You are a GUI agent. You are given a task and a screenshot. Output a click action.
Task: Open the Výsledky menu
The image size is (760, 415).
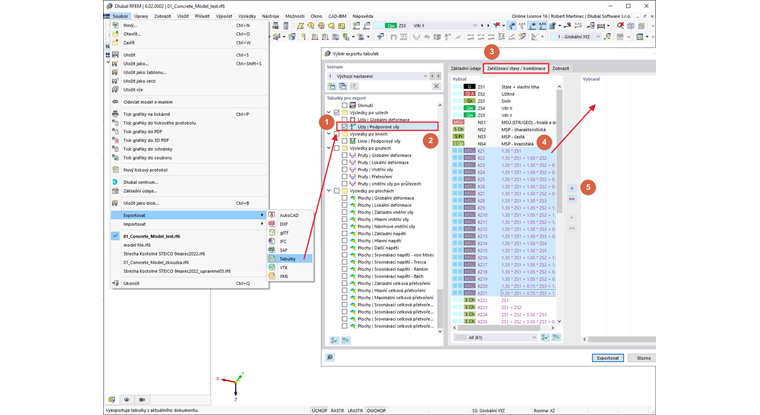click(x=247, y=16)
